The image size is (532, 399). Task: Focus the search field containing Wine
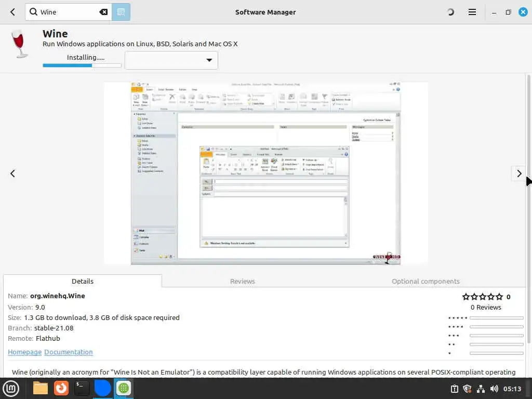click(69, 12)
